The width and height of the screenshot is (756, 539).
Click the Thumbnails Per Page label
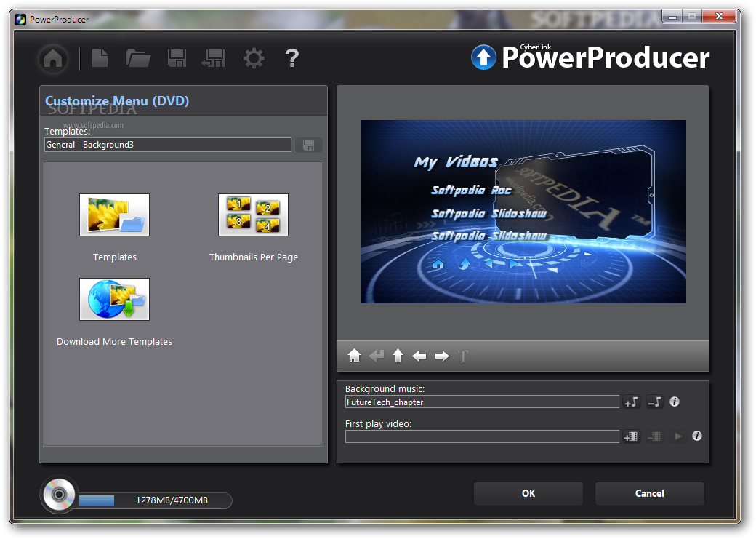(254, 257)
